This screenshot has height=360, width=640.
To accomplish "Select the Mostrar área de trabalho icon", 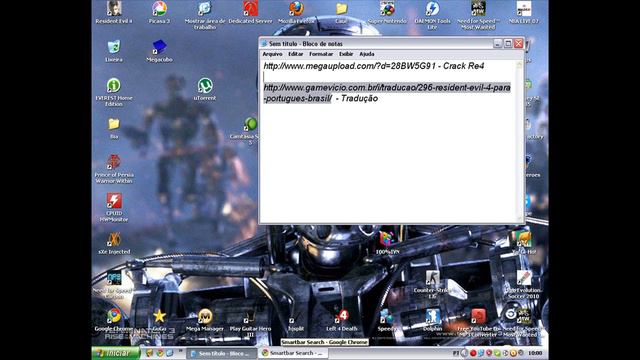I will point(204,15).
